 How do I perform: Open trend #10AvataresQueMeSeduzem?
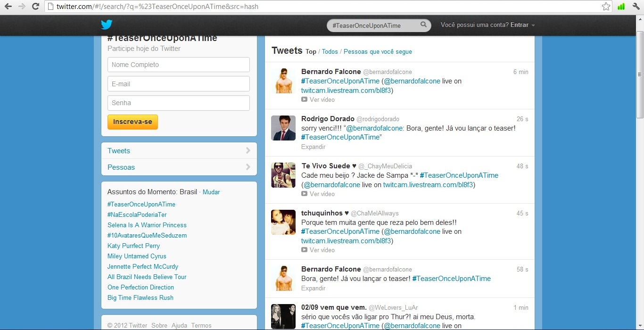[147, 235]
